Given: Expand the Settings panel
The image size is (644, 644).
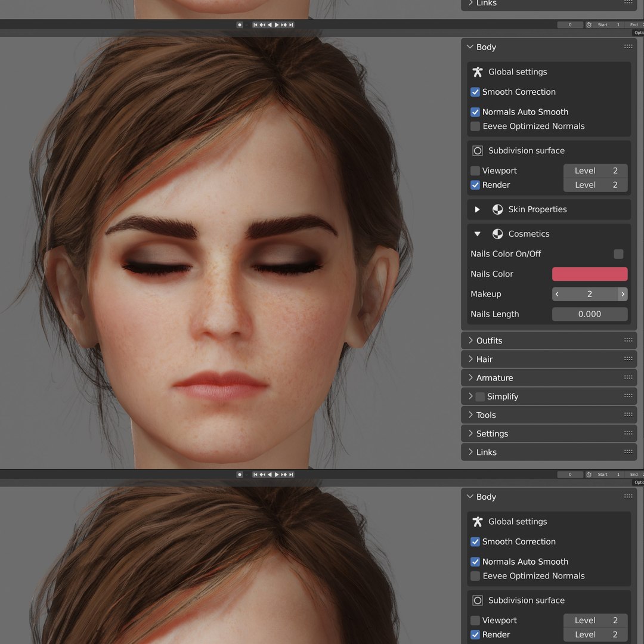Looking at the screenshot, I should (470, 433).
